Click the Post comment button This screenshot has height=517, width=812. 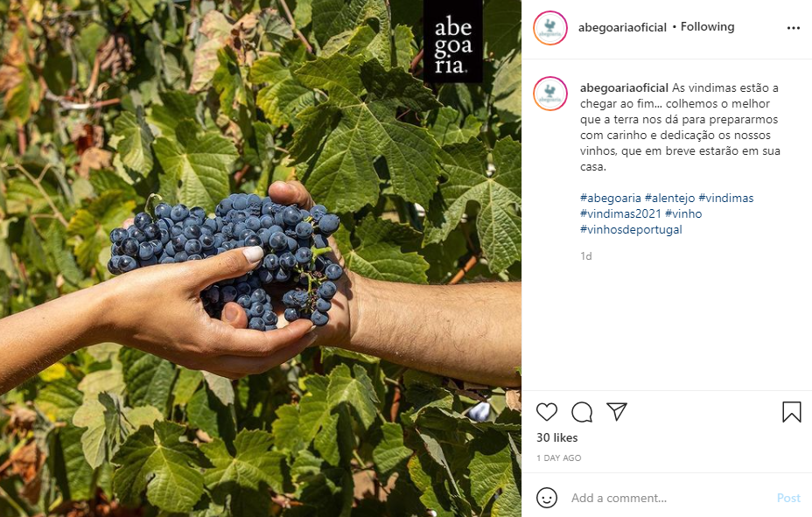click(788, 498)
